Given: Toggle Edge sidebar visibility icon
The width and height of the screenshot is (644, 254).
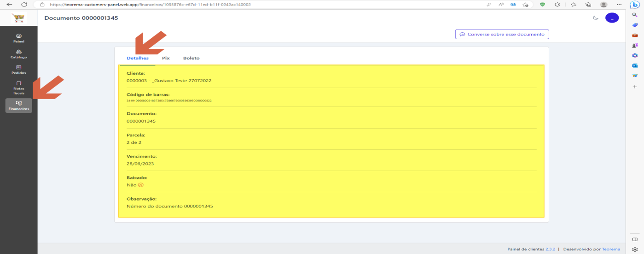Looking at the screenshot, I should tap(635, 239).
